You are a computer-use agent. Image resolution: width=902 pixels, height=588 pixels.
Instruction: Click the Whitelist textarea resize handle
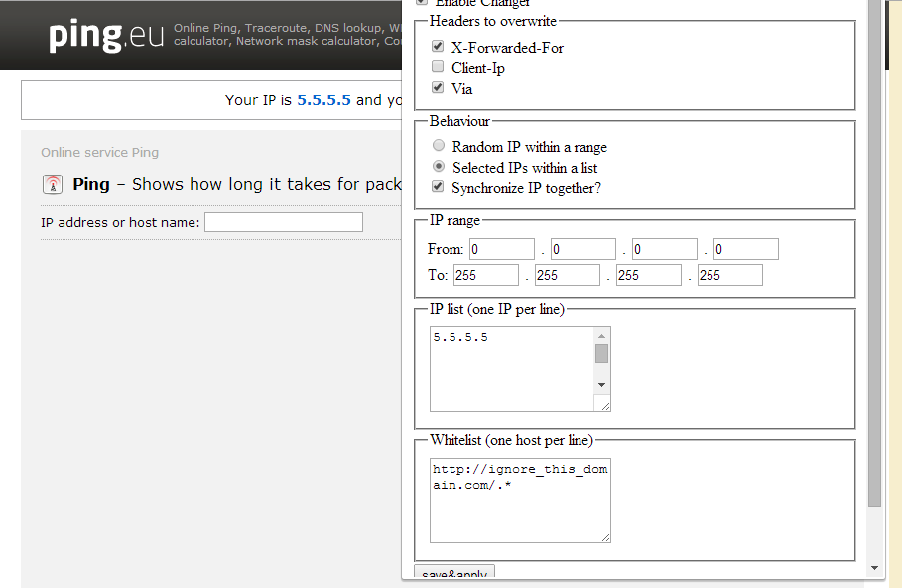[x=605, y=537]
